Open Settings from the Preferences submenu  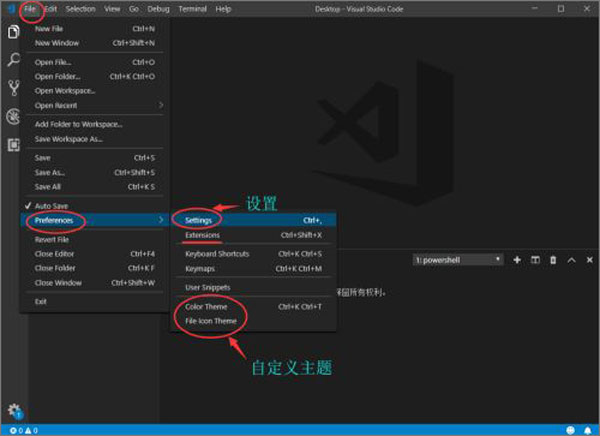point(253,220)
